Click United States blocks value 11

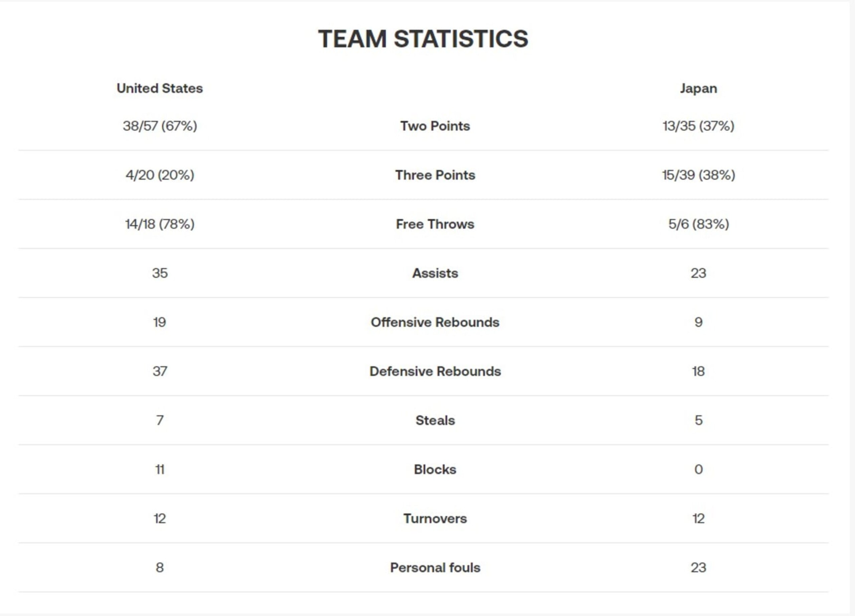click(x=160, y=470)
